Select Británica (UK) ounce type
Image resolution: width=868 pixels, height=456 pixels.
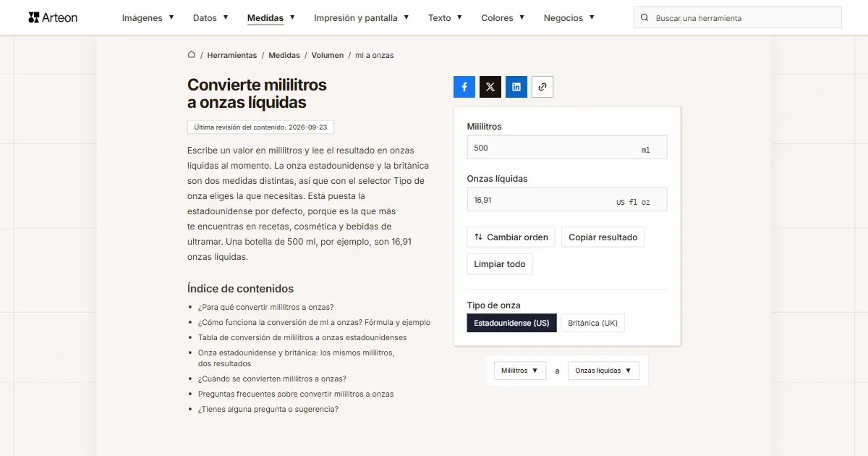[x=593, y=323]
